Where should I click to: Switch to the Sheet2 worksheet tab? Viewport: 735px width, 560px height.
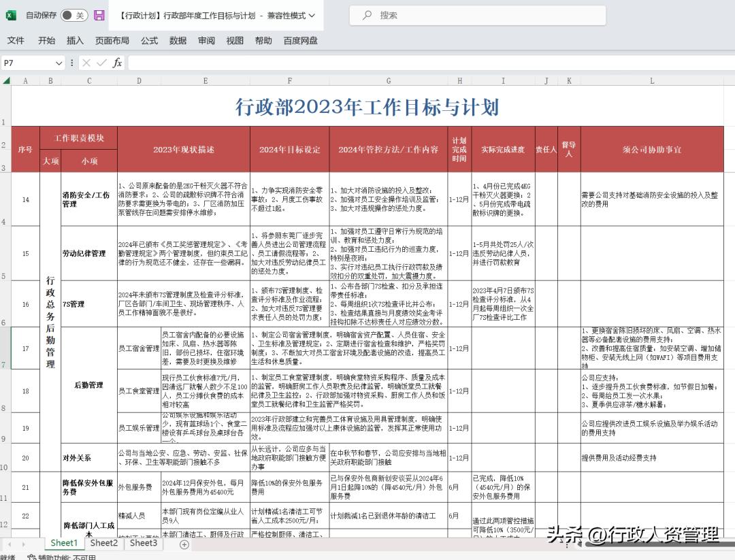103,543
